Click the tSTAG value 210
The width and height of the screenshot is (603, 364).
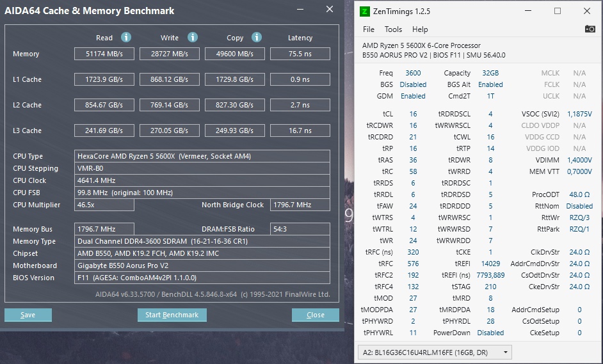(x=490, y=287)
